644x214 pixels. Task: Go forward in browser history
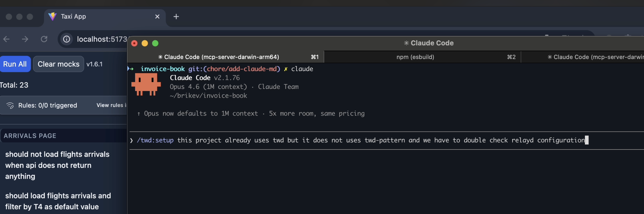click(25, 39)
